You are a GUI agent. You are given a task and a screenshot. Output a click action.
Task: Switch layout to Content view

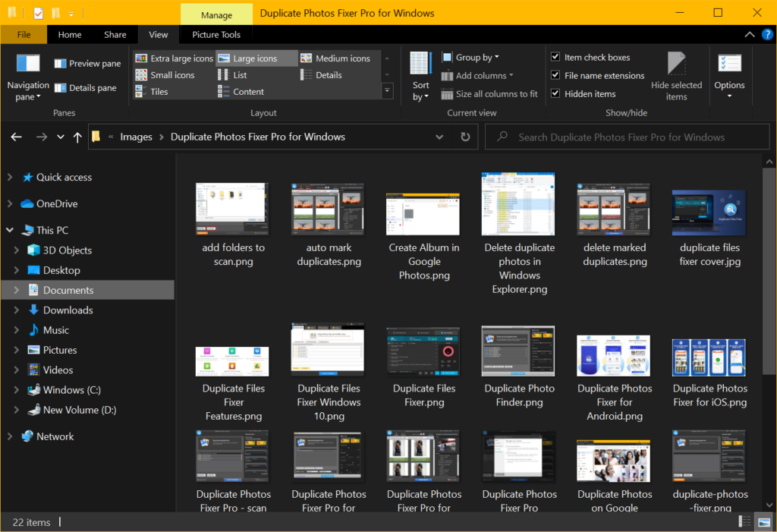click(241, 92)
